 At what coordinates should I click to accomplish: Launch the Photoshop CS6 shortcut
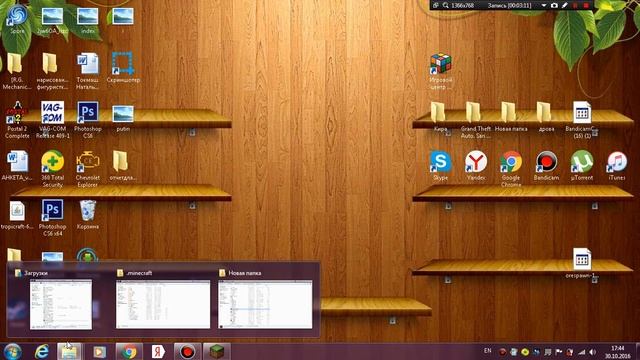88,113
